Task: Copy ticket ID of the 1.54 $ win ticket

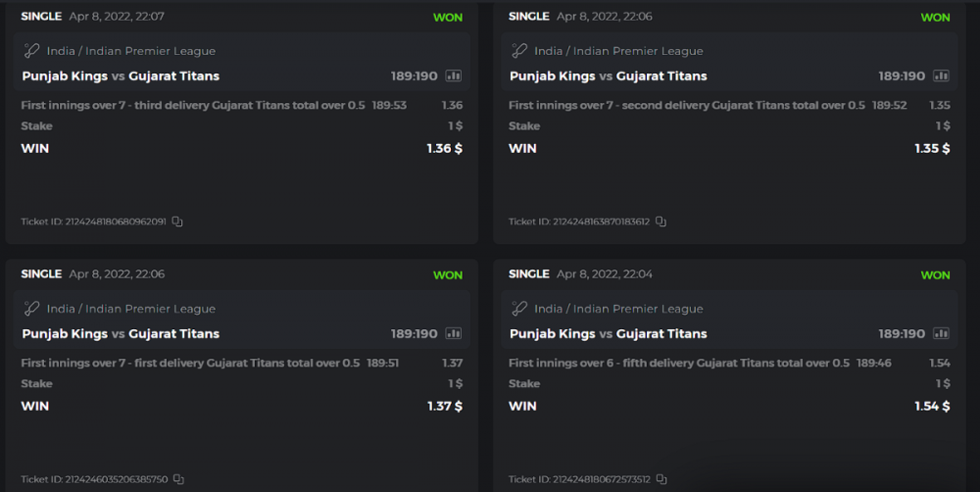Action: pyautogui.click(x=661, y=479)
